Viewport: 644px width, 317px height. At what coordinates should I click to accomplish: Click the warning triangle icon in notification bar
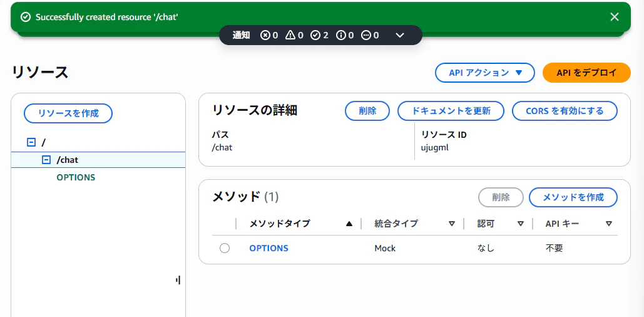[290, 35]
